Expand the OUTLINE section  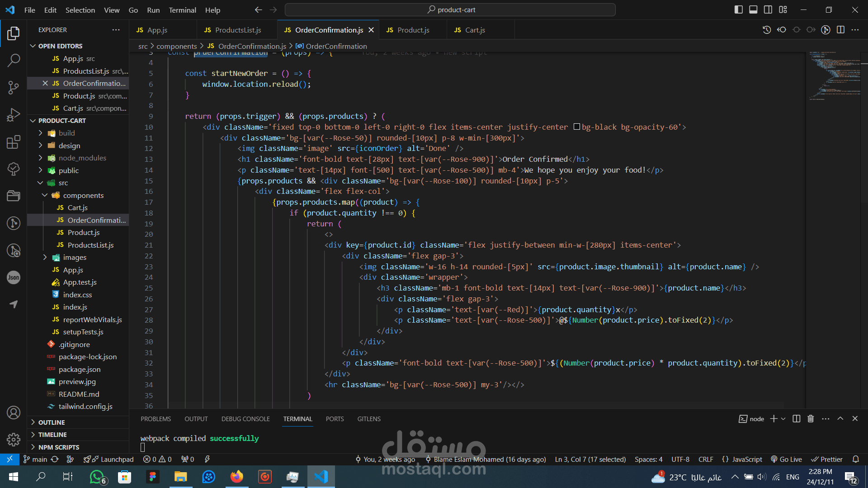tap(52, 422)
